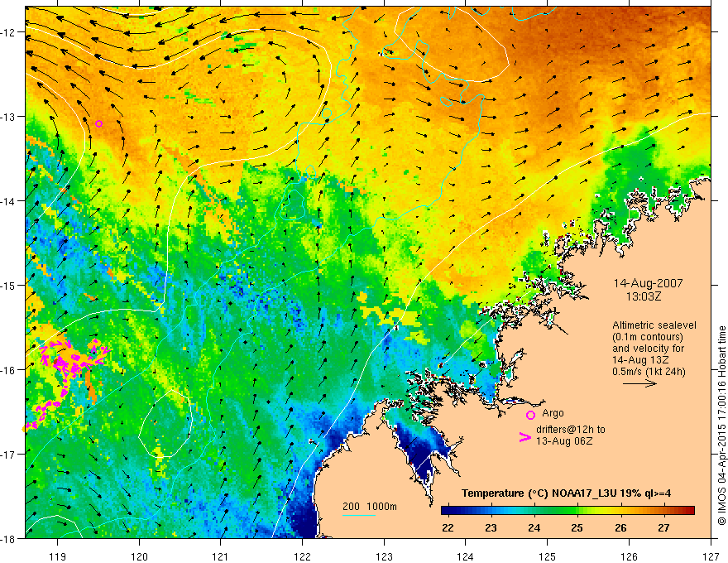
Task: Click the 'drifters@12h to' text
Action: click(x=571, y=429)
